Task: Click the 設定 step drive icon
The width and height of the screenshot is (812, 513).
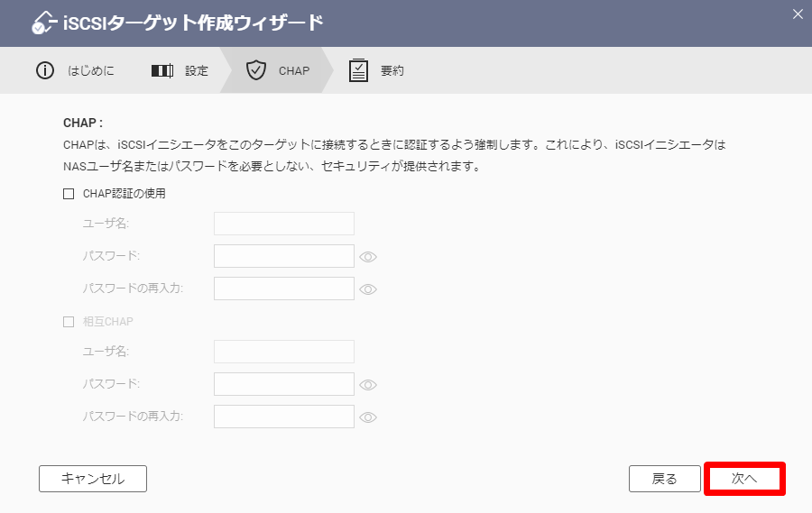Action: coord(162,70)
